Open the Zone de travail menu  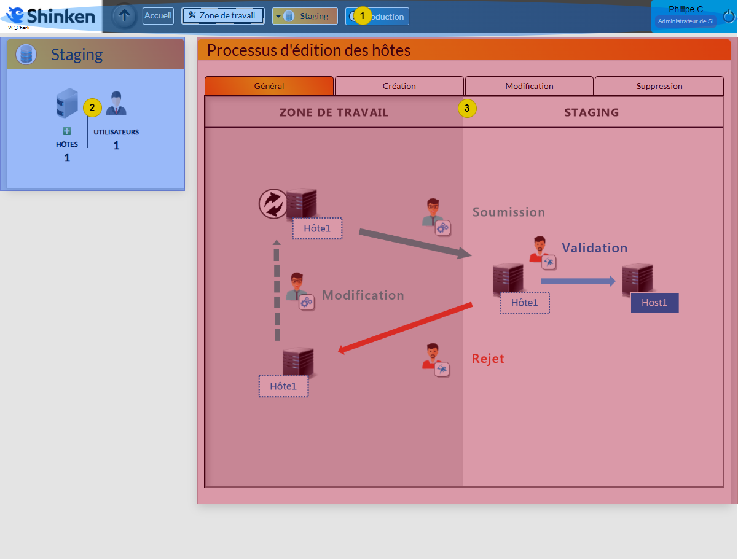pyautogui.click(x=222, y=15)
